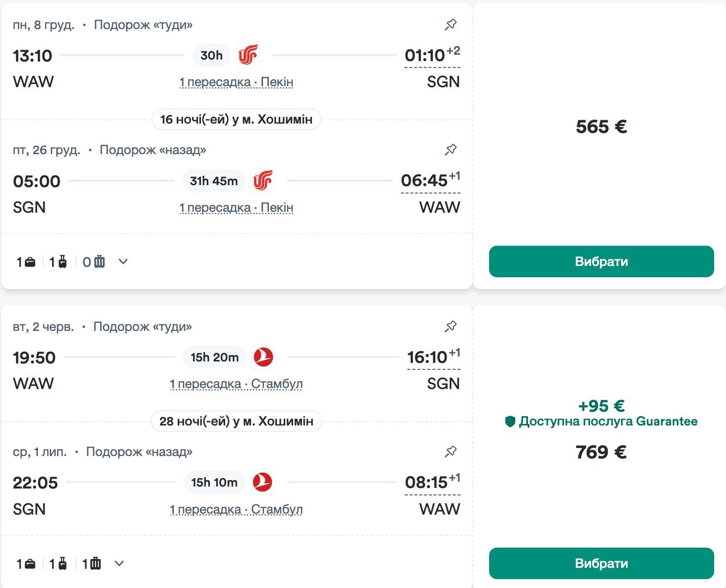Click Turkish Airlines logo on 15h 10m flight

click(263, 482)
